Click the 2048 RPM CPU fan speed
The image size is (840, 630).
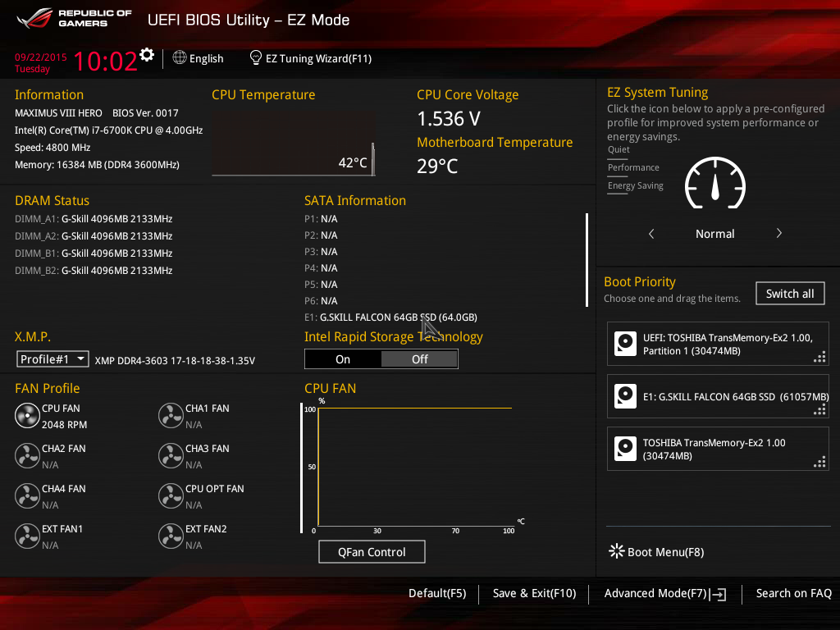64,424
